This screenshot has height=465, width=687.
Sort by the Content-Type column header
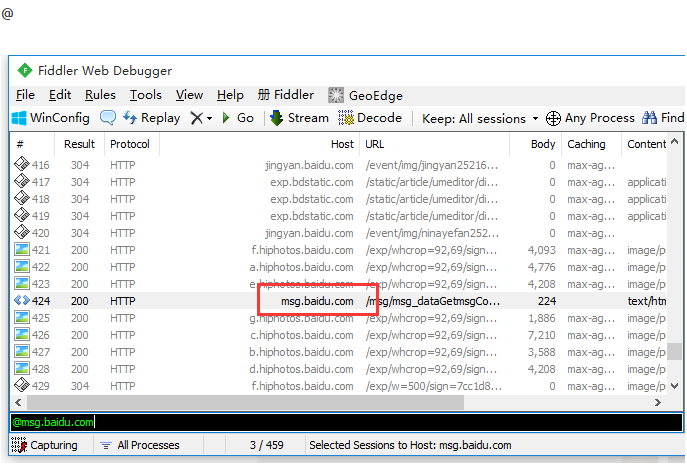[x=645, y=144]
